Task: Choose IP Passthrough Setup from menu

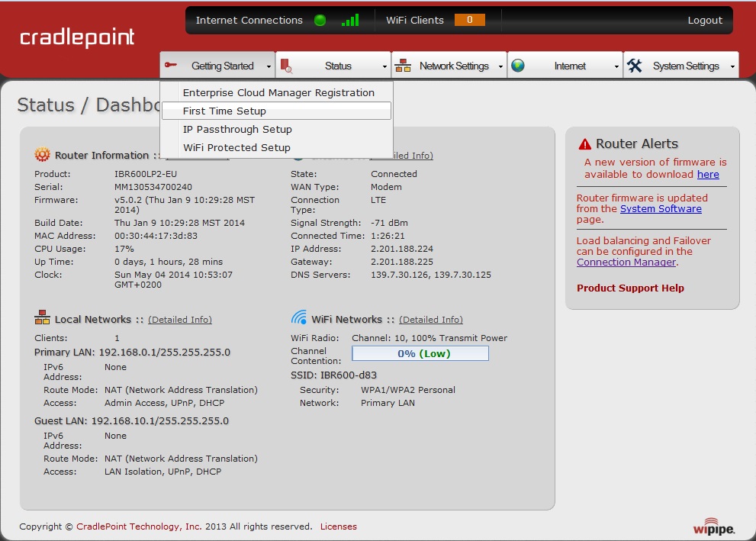Action: 237,130
